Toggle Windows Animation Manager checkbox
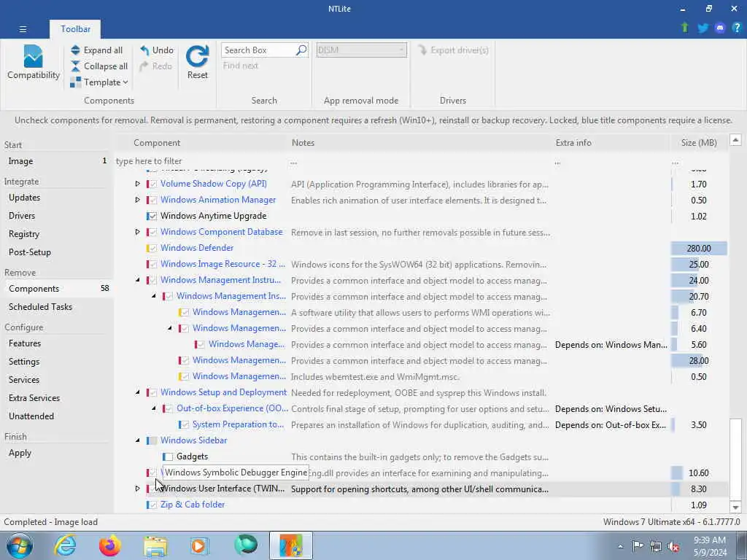Image resolution: width=747 pixels, height=560 pixels. 152,200
